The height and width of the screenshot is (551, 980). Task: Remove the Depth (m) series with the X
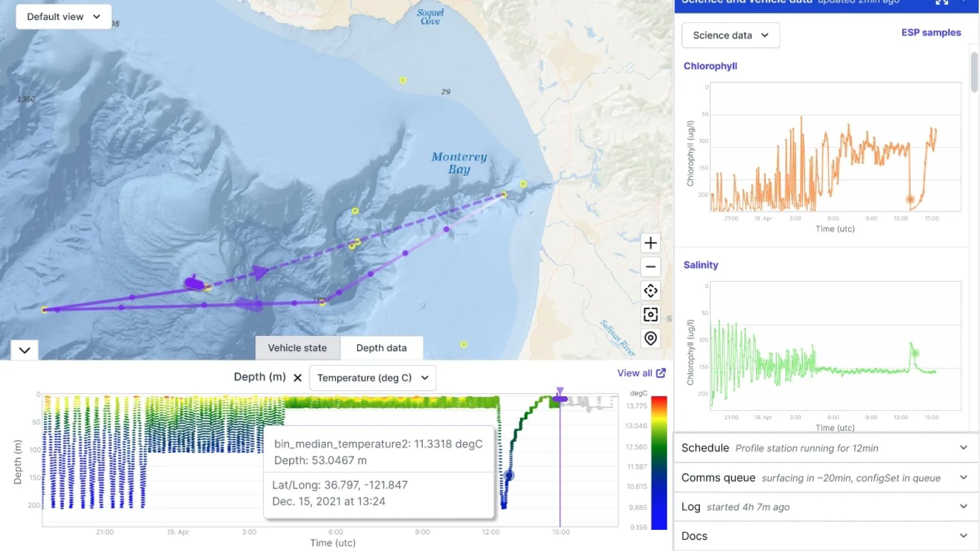(298, 378)
